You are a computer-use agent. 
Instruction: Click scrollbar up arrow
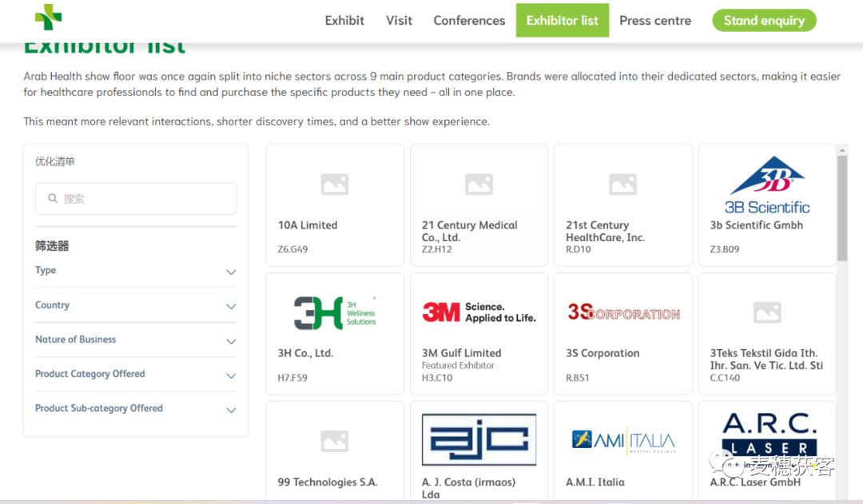click(842, 149)
